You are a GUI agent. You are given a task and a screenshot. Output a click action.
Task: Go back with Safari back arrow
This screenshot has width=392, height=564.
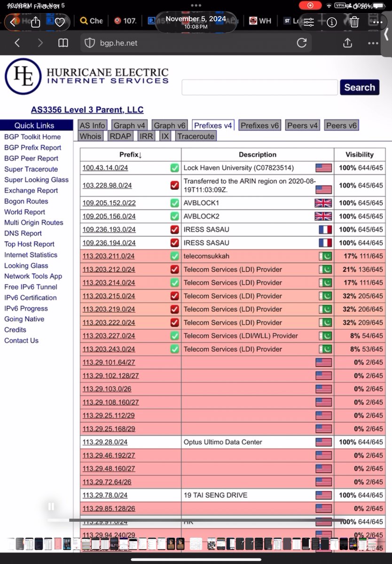(17, 43)
